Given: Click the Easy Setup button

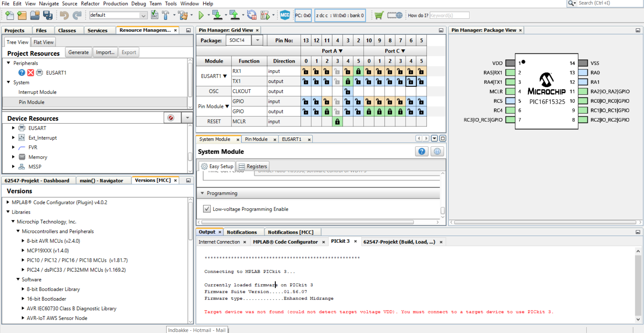Looking at the screenshot, I should (217, 166).
